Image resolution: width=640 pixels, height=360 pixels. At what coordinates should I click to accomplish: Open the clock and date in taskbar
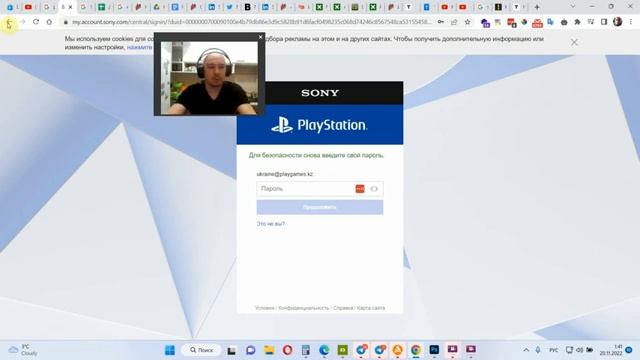pyautogui.click(x=611, y=350)
